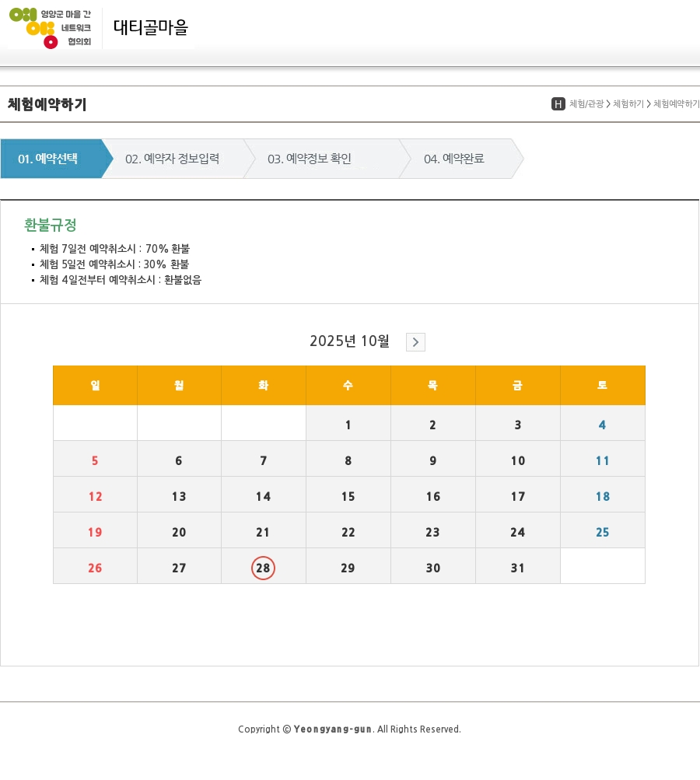The width and height of the screenshot is (700, 780).
Task: Go to next month with arrow button
Action: 415,342
